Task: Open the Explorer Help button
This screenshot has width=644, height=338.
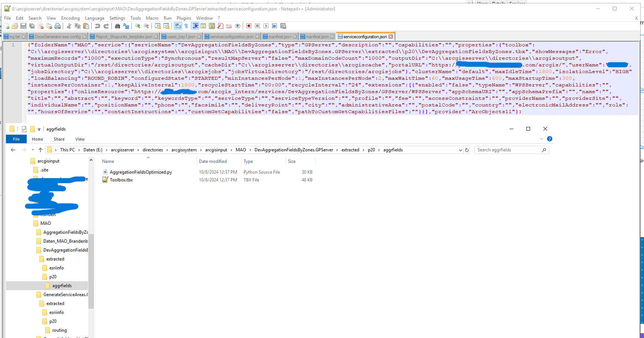Action: click(x=550, y=139)
